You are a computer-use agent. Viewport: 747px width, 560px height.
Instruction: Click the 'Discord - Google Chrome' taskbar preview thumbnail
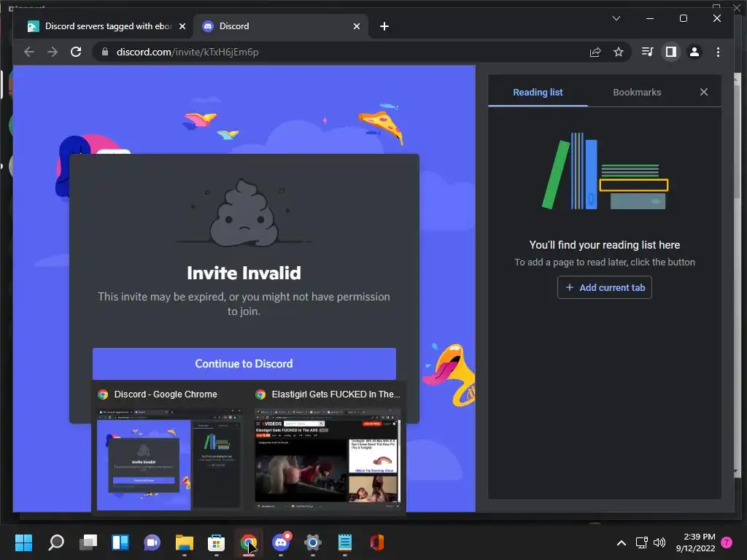(x=169, y=459)
